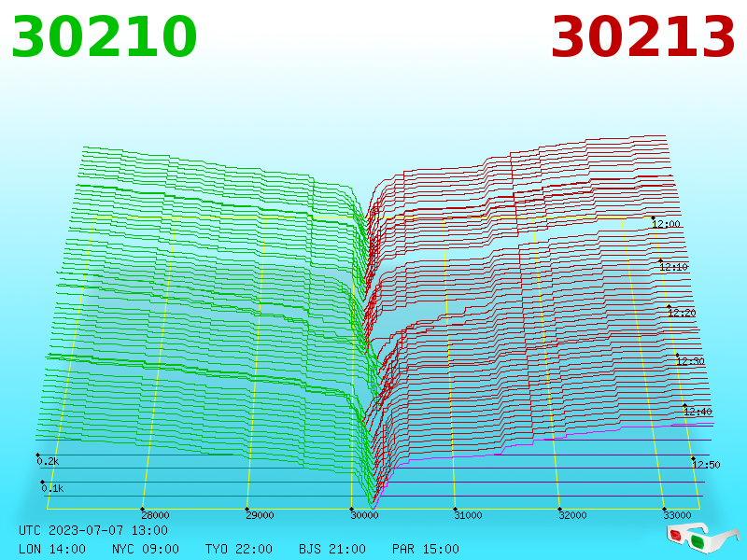Click the 12:00 time axis marker
747x560 pixels.
(x=666, y=224)
